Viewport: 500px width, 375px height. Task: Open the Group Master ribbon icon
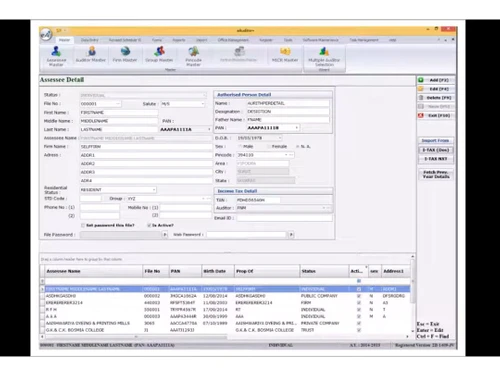point(159,55)
